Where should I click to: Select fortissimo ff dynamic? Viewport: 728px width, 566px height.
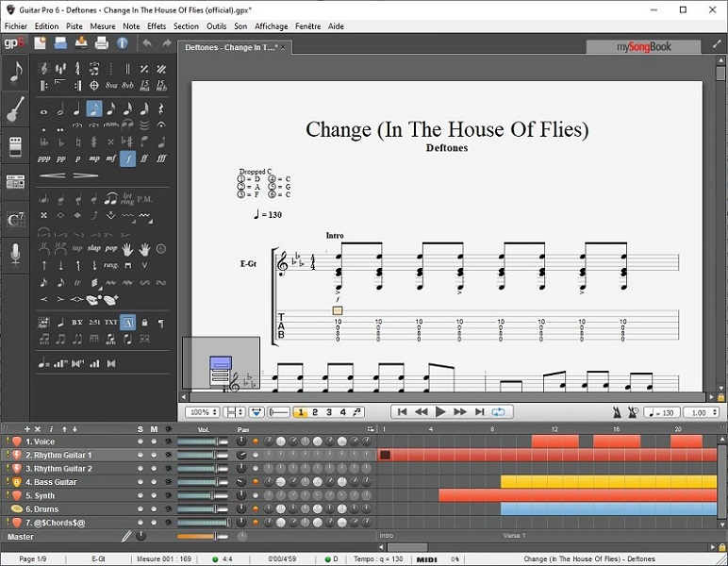tap(144, 158)
